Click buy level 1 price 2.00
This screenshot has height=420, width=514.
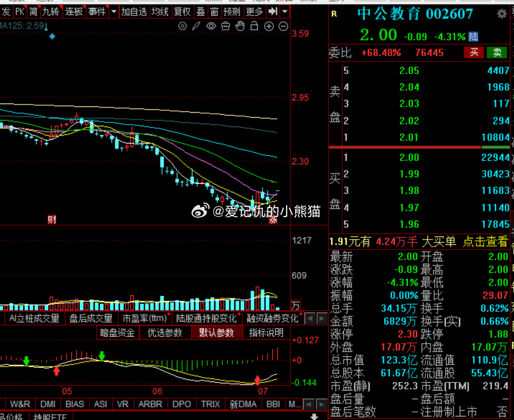[x=409, y=157]
